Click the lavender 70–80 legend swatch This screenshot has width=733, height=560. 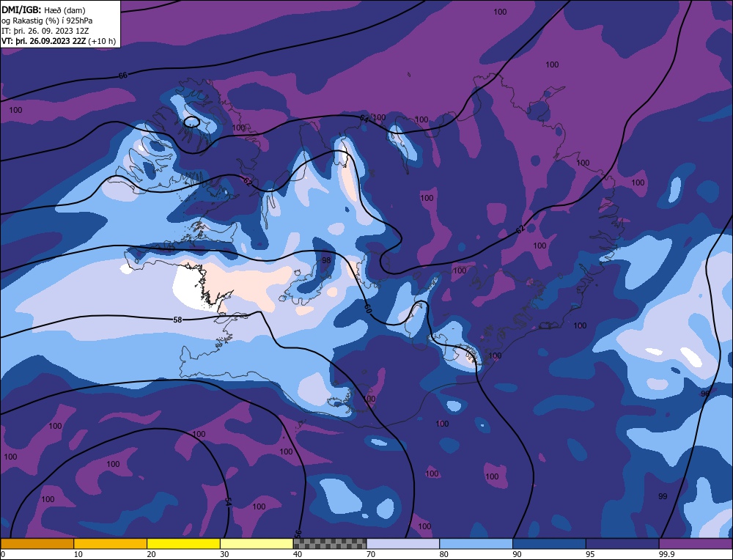tap(403, 543)
